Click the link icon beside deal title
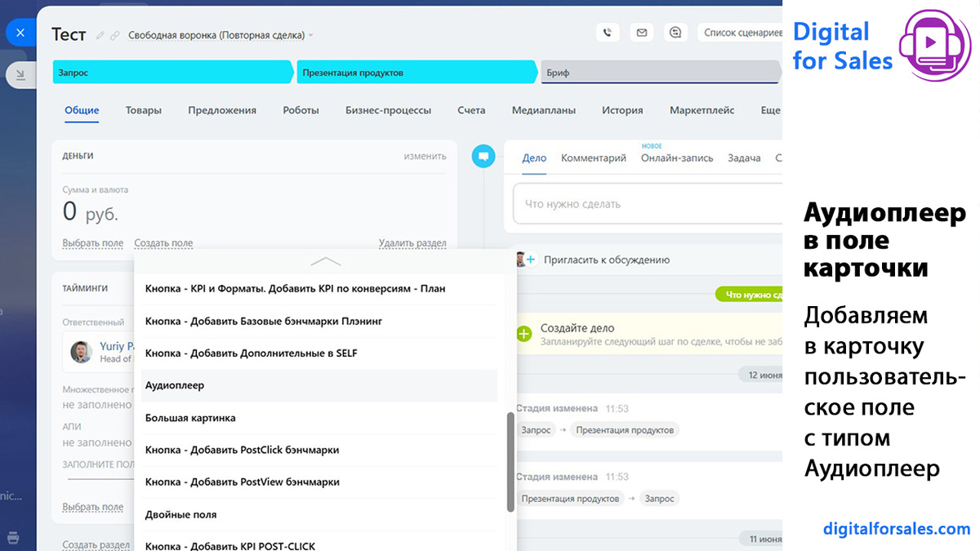The image size is (980, 551). click(x=115, y=35)
